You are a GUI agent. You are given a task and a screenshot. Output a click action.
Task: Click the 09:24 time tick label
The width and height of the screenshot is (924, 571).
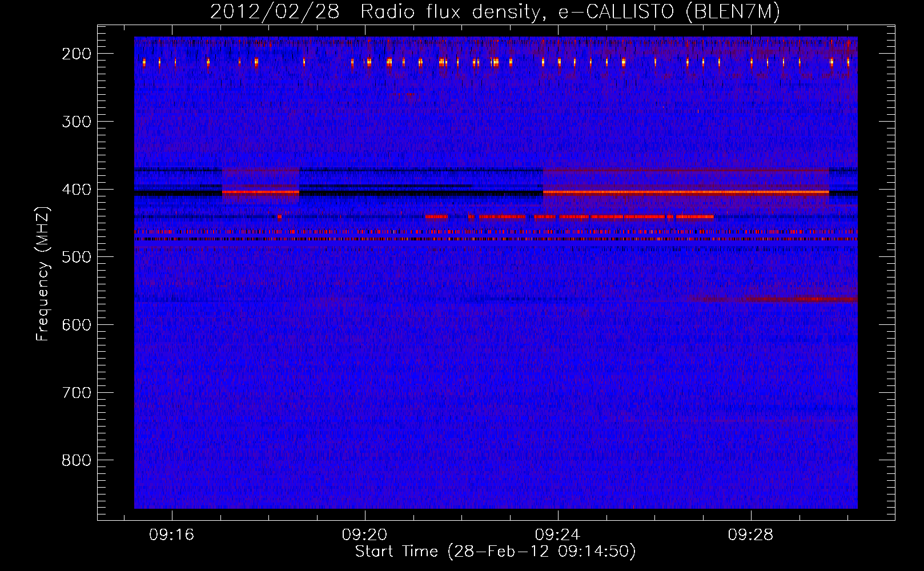557,535
